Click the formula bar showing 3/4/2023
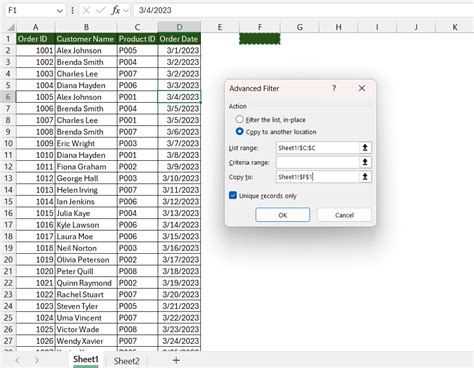 [303, 10]
